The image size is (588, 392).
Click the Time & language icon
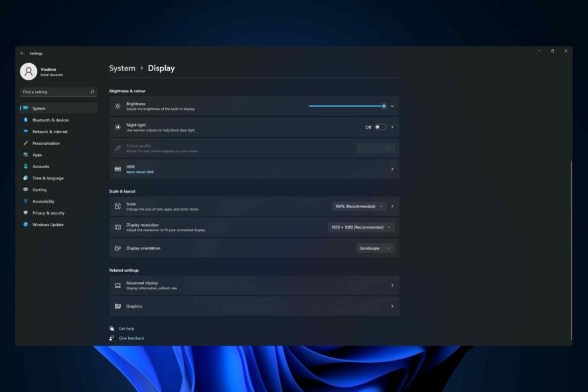click(25, 178)
